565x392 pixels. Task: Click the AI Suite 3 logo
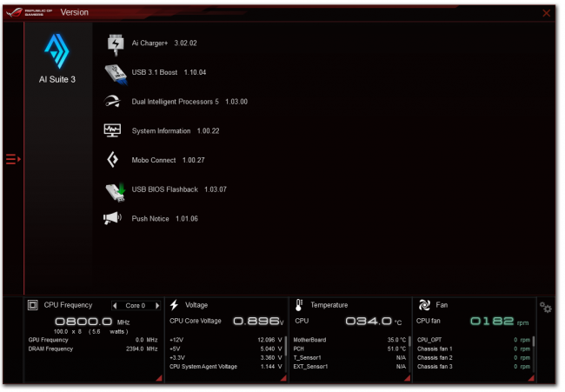(56, 51)
